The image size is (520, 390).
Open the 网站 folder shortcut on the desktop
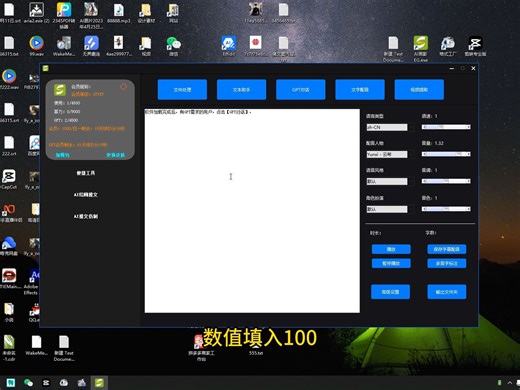tap(173, 13)
